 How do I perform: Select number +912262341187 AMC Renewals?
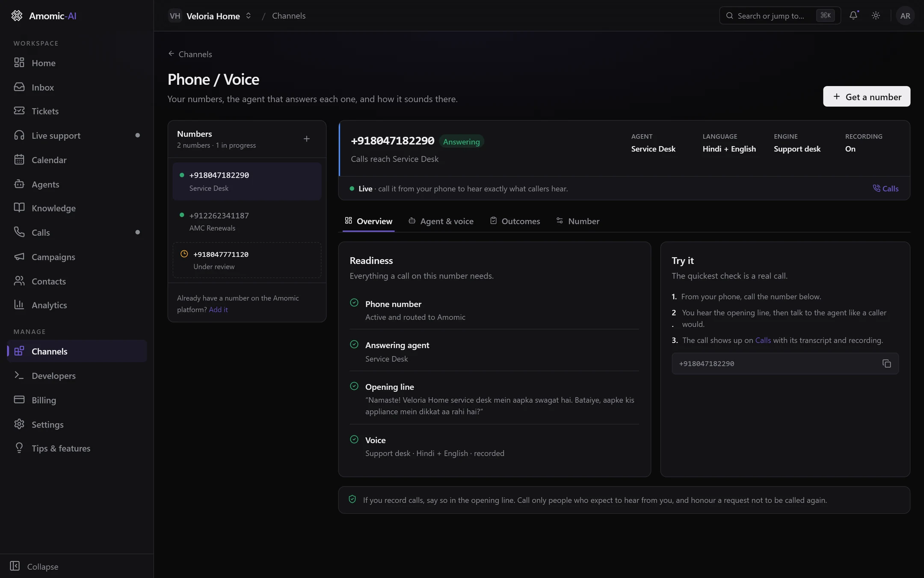tap(247, 221)
